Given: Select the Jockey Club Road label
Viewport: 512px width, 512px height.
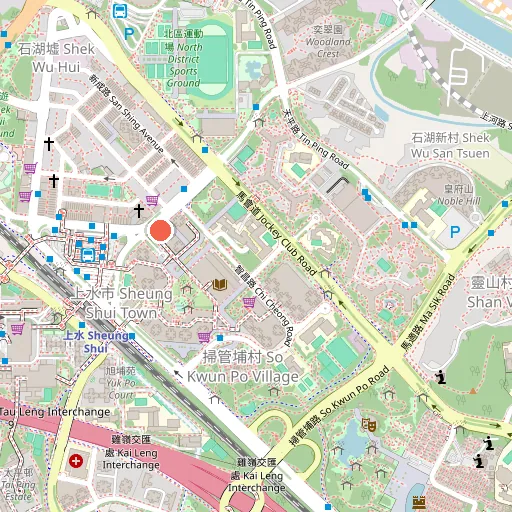Looking at the screenshot, I should pyautogui.click(x=276, y=234).
